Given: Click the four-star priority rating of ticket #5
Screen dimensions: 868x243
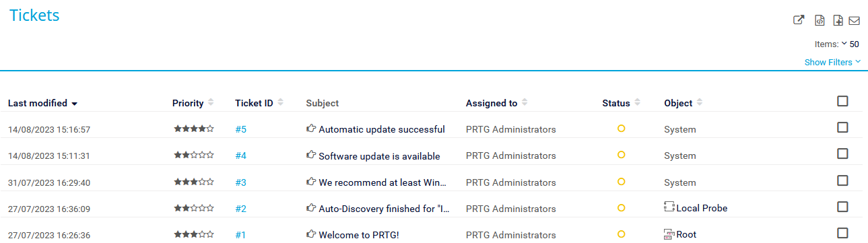Looking at the screenshot, I should [194, 128].
